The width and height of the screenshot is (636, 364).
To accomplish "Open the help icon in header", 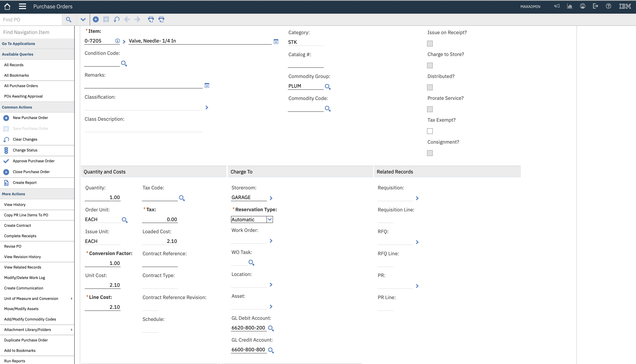I will coord(608,6).
